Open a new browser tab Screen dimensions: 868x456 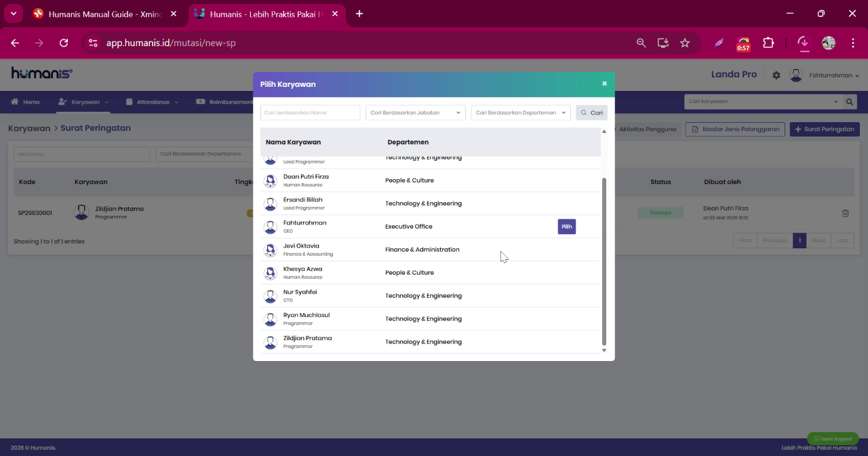point(359,14)
